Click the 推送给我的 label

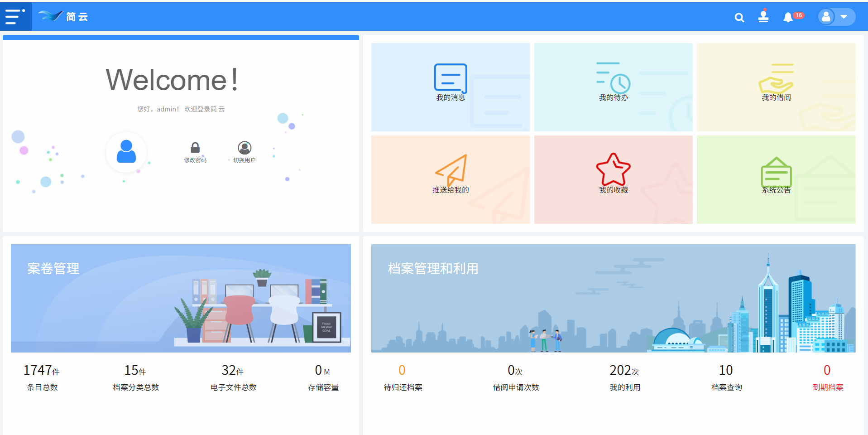pos(451,190)
